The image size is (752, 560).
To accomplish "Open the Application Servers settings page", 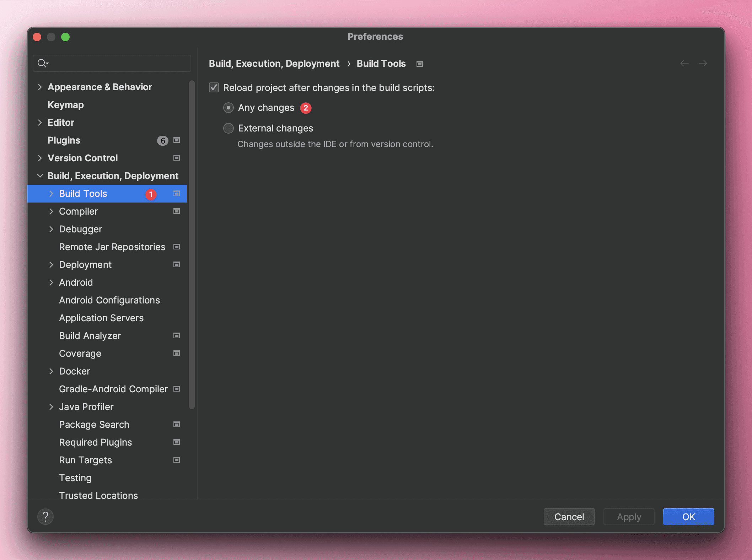I will (101, 318).
